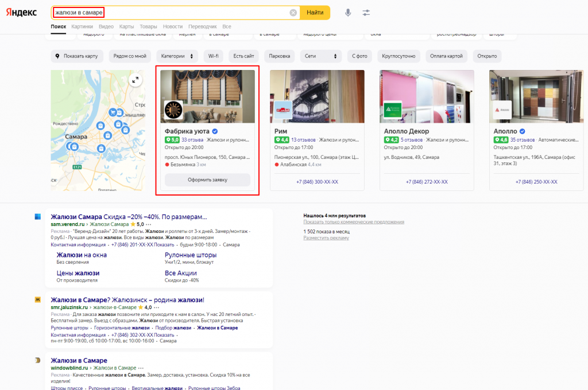Show Рим phone +7 (846) 300-XX-XX
Viewport: 588px width, 390px height.
(x=317, y=182)
